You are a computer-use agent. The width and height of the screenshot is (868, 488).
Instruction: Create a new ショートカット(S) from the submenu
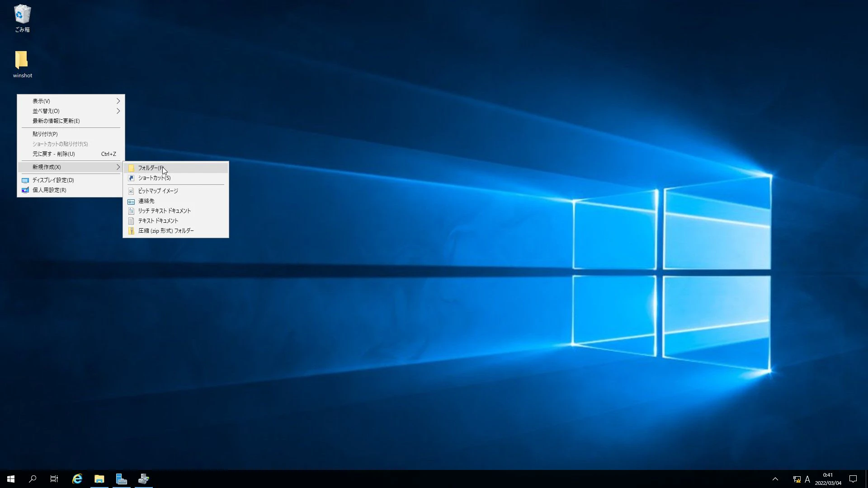[x=176, y=178]
